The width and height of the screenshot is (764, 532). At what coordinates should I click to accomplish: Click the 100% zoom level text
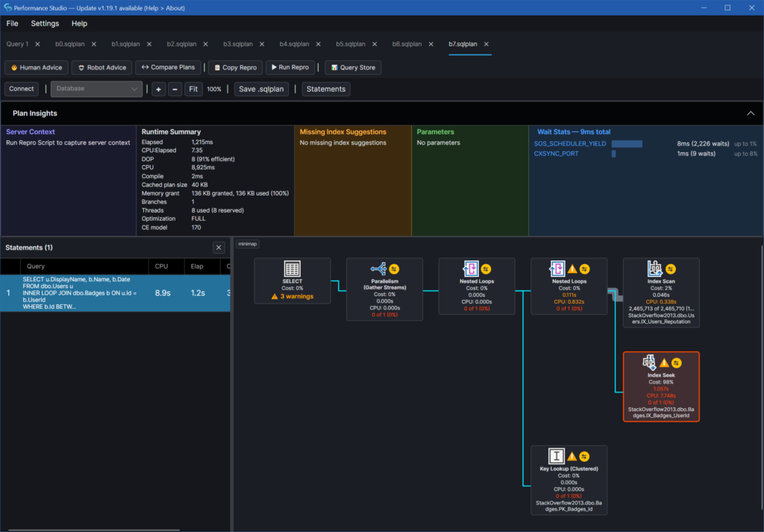pos(214,89)
